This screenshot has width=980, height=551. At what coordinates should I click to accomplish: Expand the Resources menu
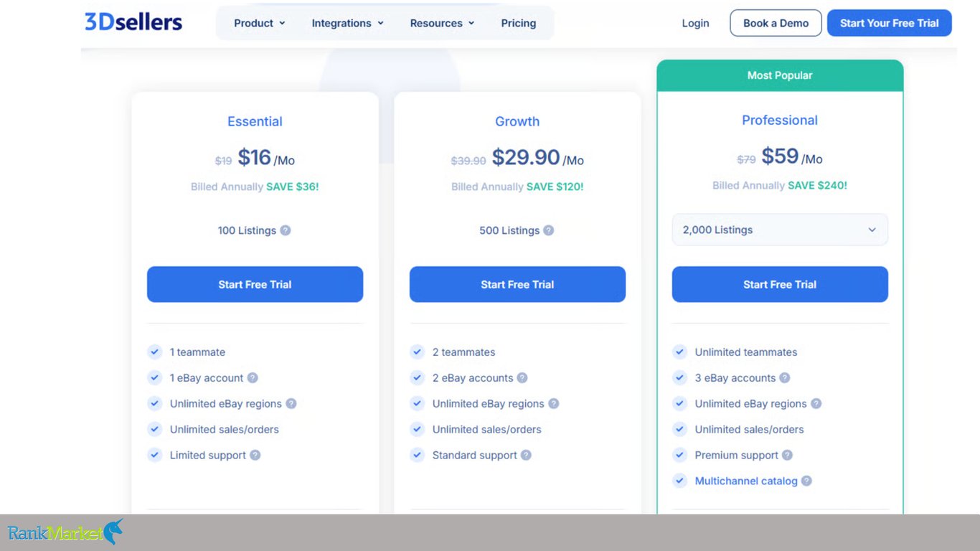pos(442,23)
